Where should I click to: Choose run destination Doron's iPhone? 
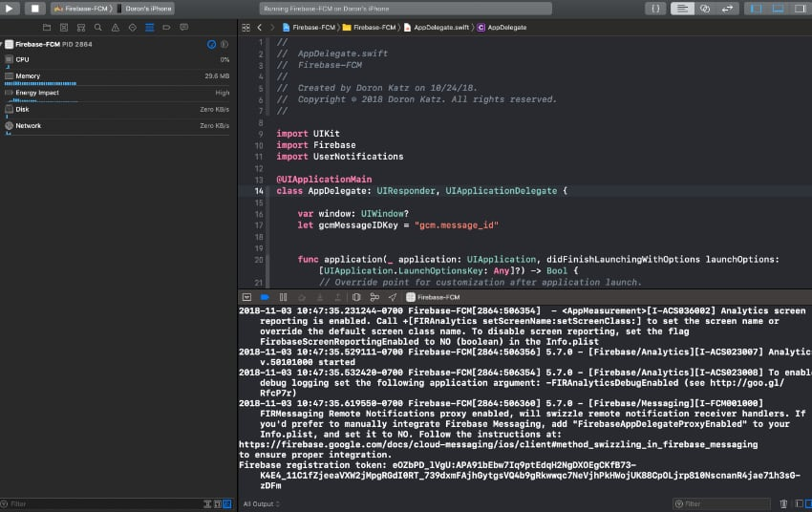145,9
